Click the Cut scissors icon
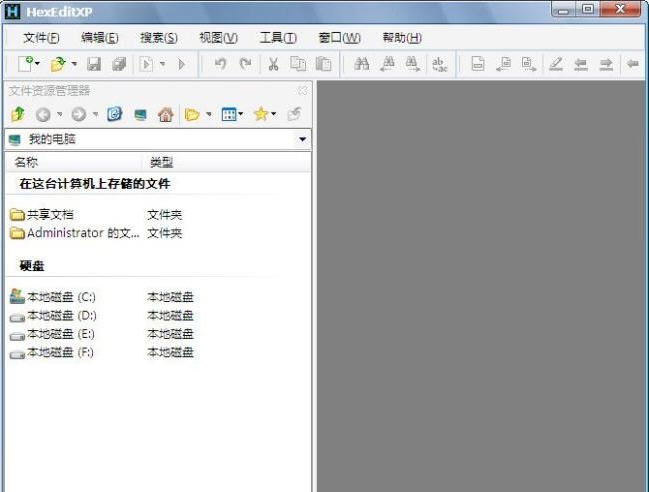The width and height of the screenshot is (649, 492). point(273,64)
